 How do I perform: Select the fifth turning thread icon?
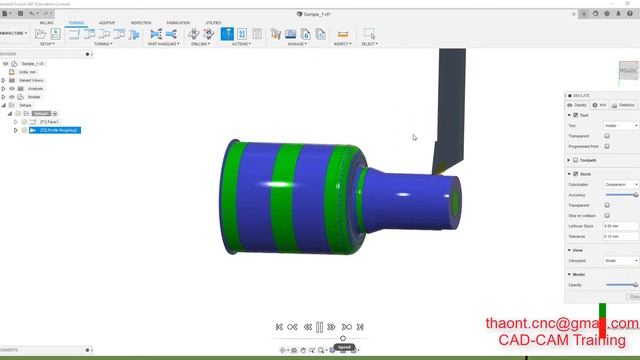point(134,34)
